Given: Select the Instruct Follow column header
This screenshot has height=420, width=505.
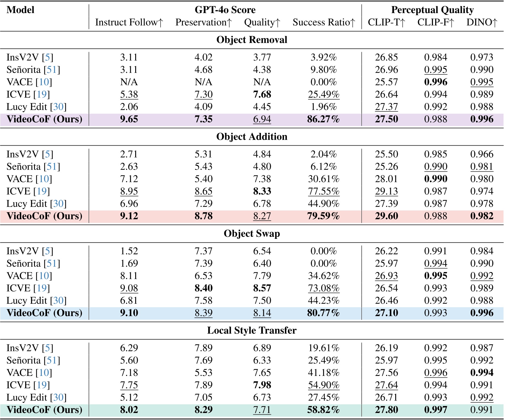Looking at the screenshot, I should [x=129, y=22].
